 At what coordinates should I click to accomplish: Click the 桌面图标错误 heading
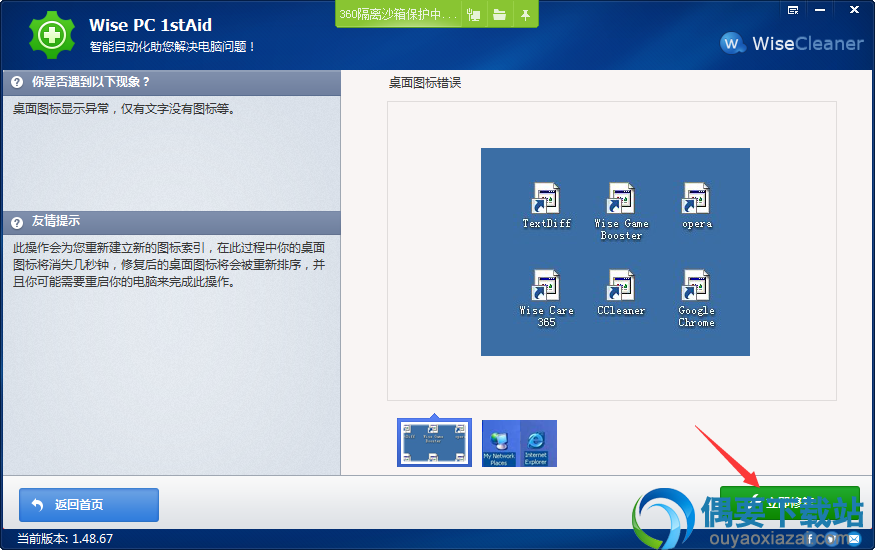425,83
